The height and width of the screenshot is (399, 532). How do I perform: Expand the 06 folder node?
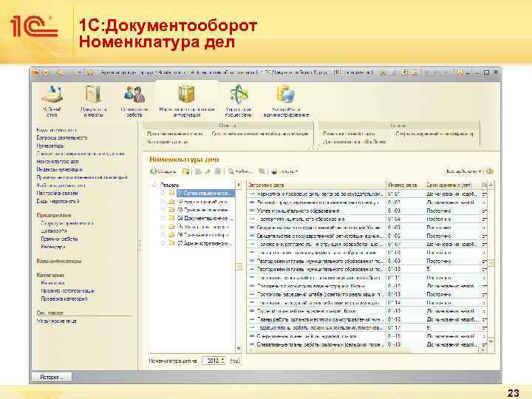163,235
